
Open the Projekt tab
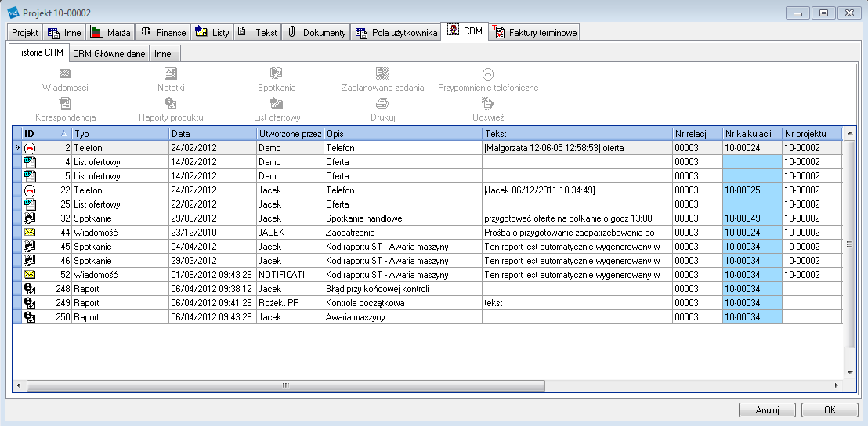click(x=25, y=33)
